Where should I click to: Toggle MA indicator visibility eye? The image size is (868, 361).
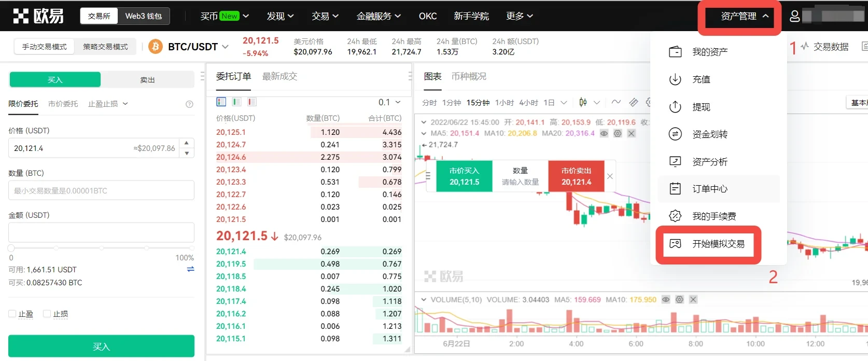[x=604, y=133]
